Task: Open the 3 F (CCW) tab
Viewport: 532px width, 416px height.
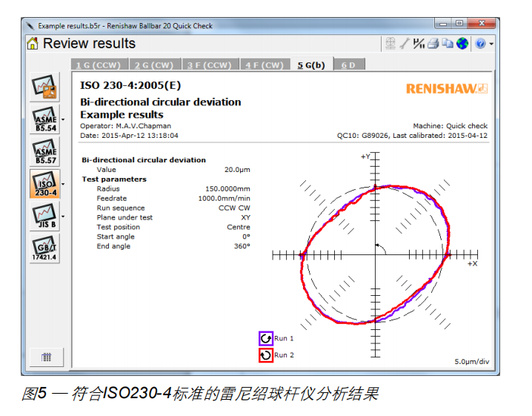Action: point(210,65)
